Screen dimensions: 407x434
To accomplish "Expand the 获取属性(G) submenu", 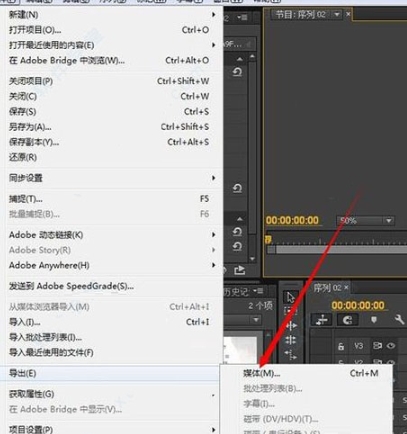I will coord(112,394).
